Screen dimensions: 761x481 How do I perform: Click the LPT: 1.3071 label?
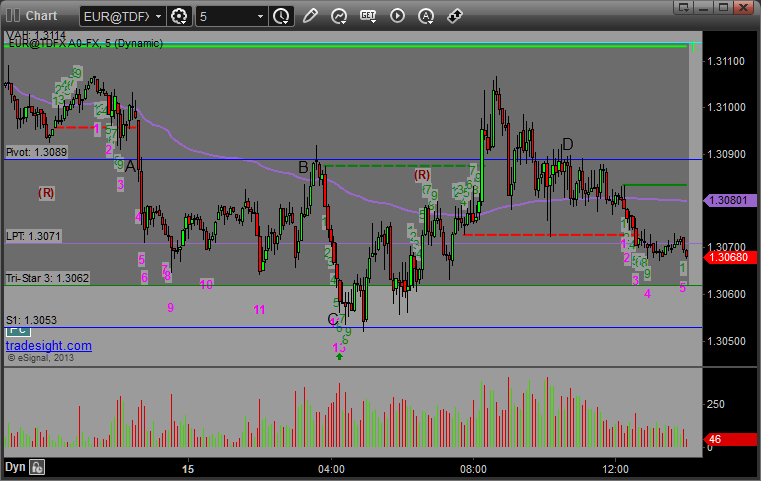[33, 236]
